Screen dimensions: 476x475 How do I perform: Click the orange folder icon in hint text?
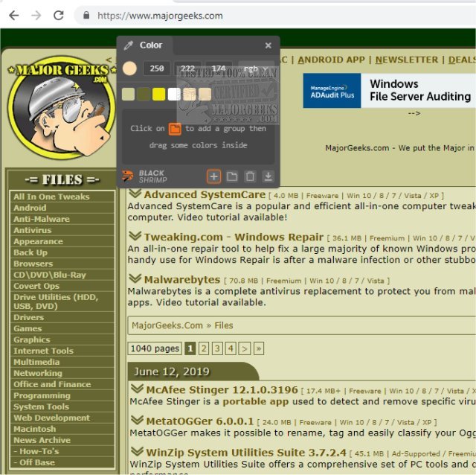click(x=175, y=129)
